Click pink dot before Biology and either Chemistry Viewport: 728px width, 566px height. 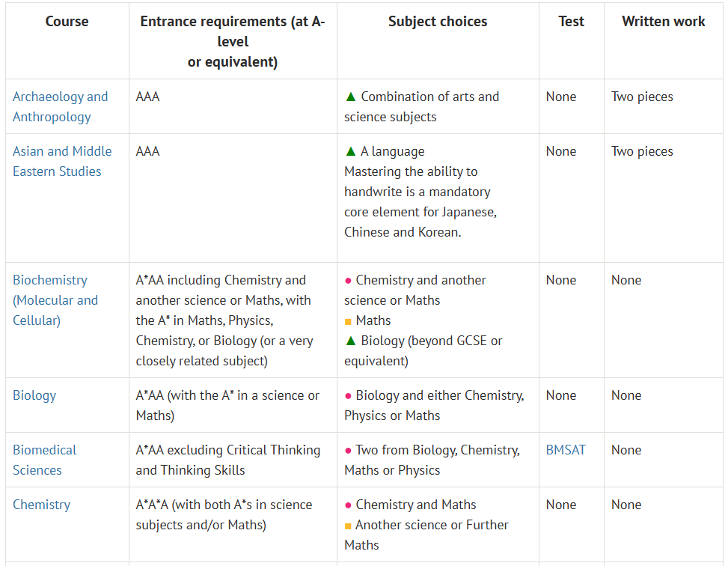(x=348, y=396)
